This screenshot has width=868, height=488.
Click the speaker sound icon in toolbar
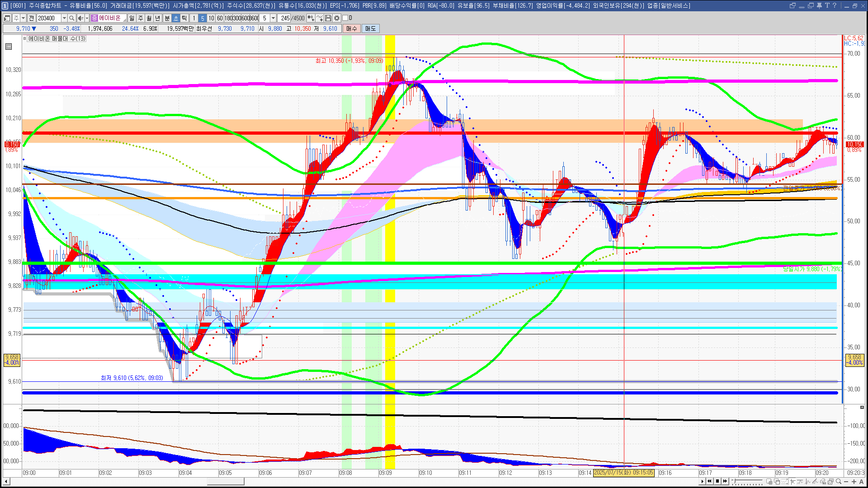(80, 18)
